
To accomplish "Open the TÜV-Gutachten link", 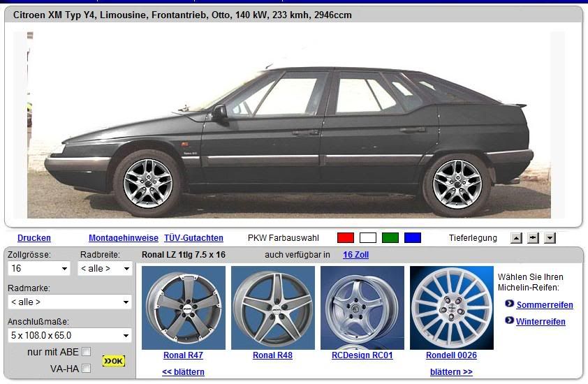I will coord(193,238).
